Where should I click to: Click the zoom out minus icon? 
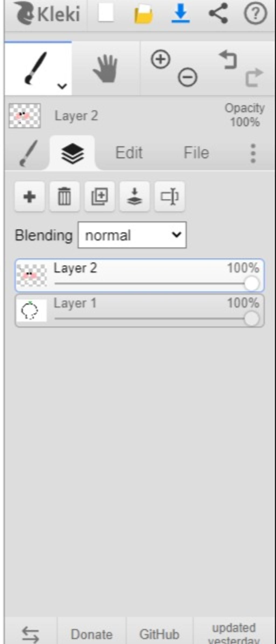click(x=188, y=77)
